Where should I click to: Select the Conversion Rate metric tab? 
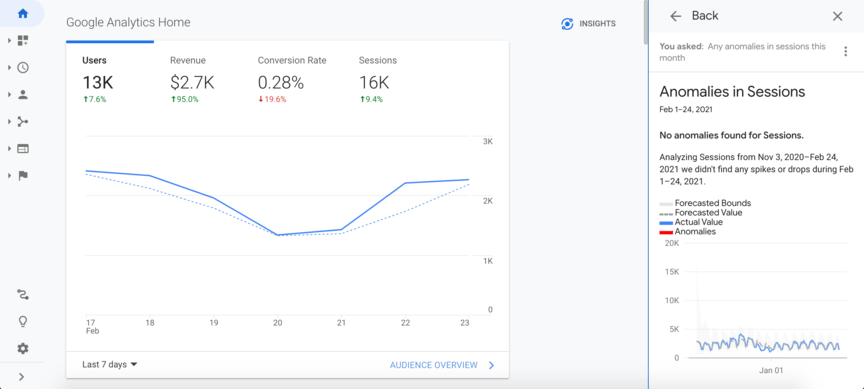(x=292, y=79)
